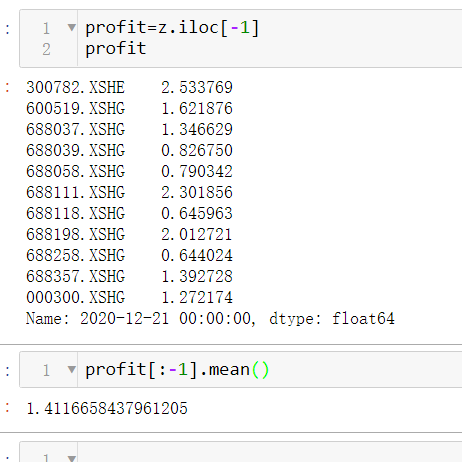Select value 2.533769 in the output
This screenshot has width=462, height=462.
(x=197, y=88)
